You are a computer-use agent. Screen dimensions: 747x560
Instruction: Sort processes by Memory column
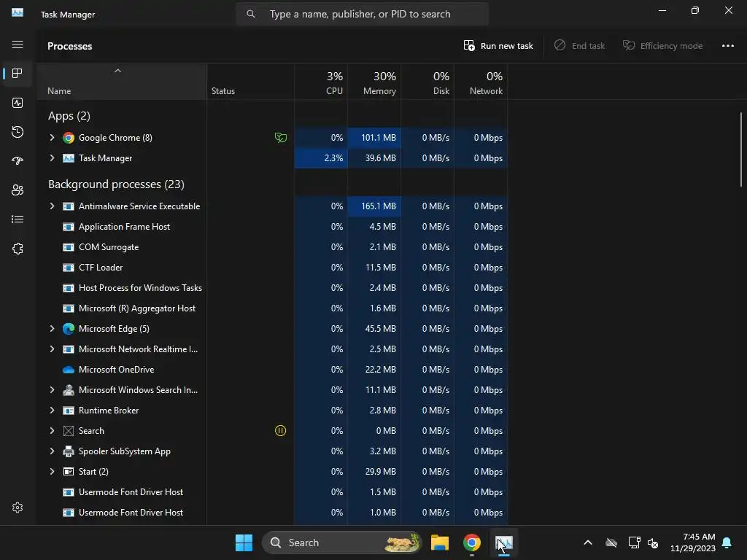374,82
